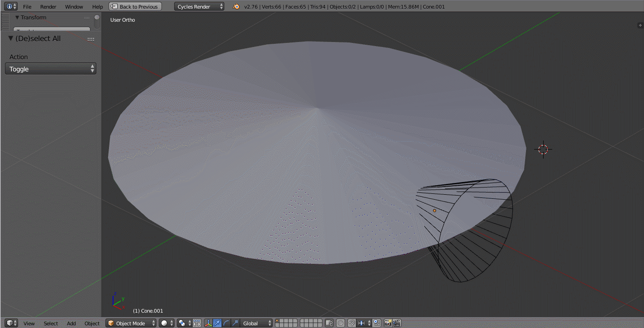
Task: Open the 3D View's Select menu
Action: 51,323
